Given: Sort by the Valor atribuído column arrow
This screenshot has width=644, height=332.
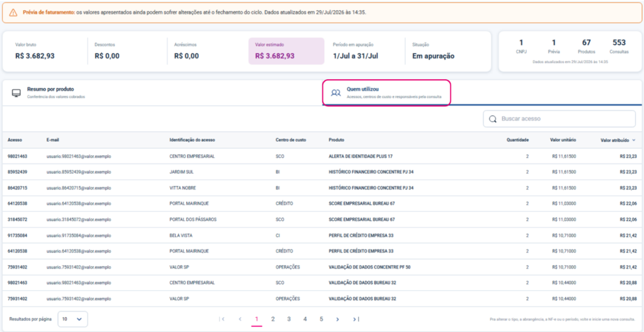Looking at the screenshot, I should tap(634, 140).
